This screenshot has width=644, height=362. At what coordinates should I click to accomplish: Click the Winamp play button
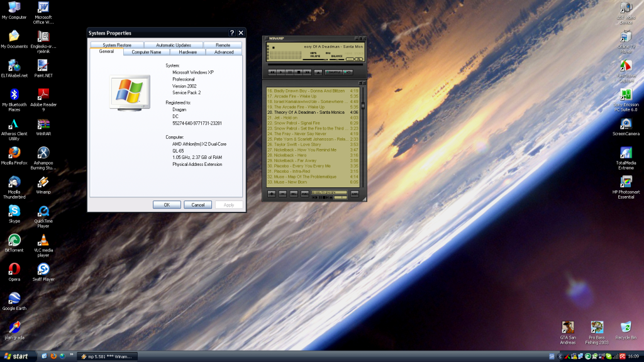point(281,72)
